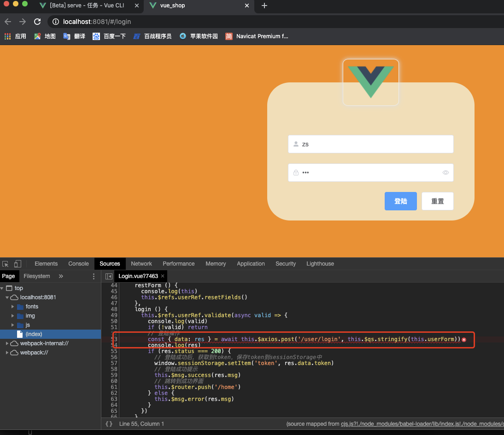The image size is (504, 435).
Task: Click the 重置 reset button
Action: [438, 201]
